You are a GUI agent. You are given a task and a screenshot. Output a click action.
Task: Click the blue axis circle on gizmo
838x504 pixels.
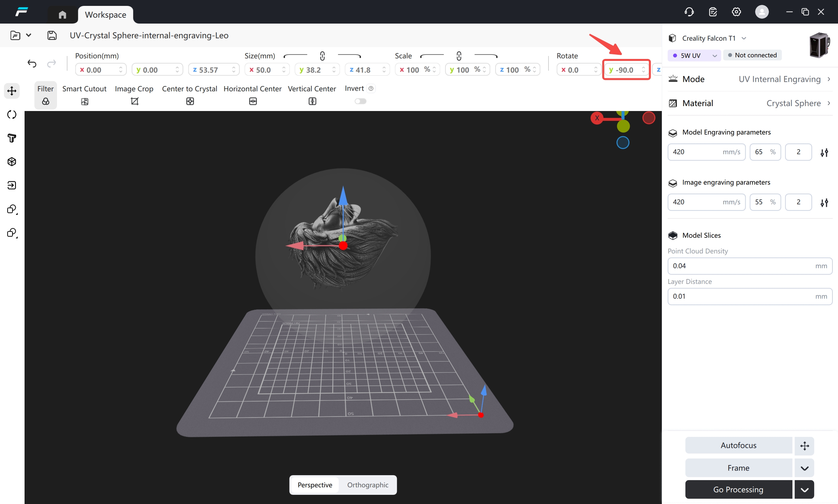click(623, 143)
